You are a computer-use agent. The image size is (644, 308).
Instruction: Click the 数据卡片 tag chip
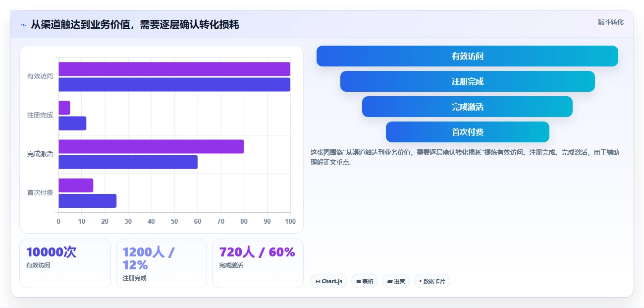[x=432, y=281]
